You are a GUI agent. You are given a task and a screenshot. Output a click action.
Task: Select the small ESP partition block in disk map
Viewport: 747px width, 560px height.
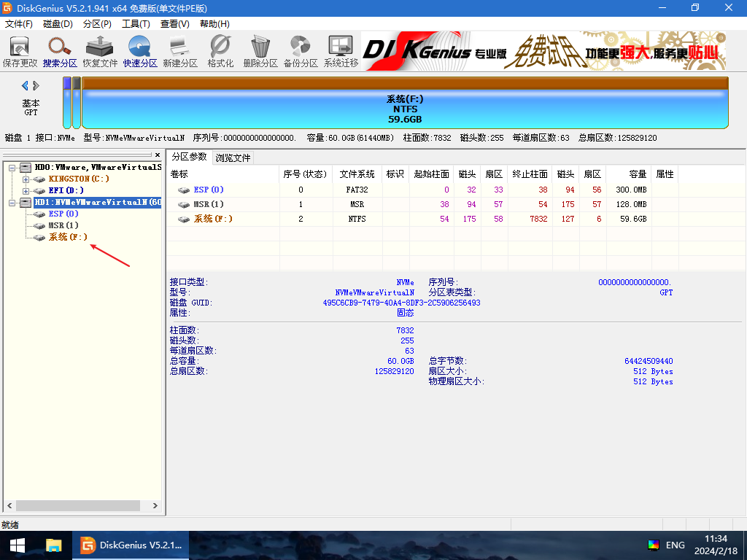(x=67, y=103)
